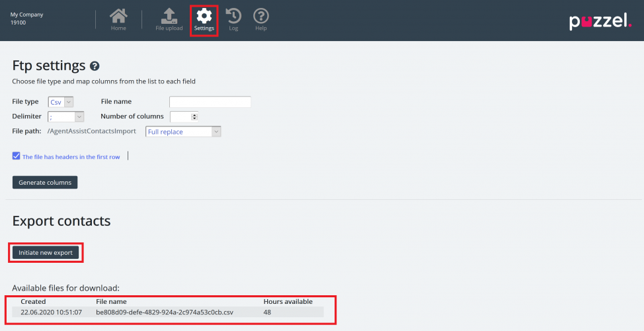Adjust the Number of columns stepper

pyautogui.click(x=194, y=117)
